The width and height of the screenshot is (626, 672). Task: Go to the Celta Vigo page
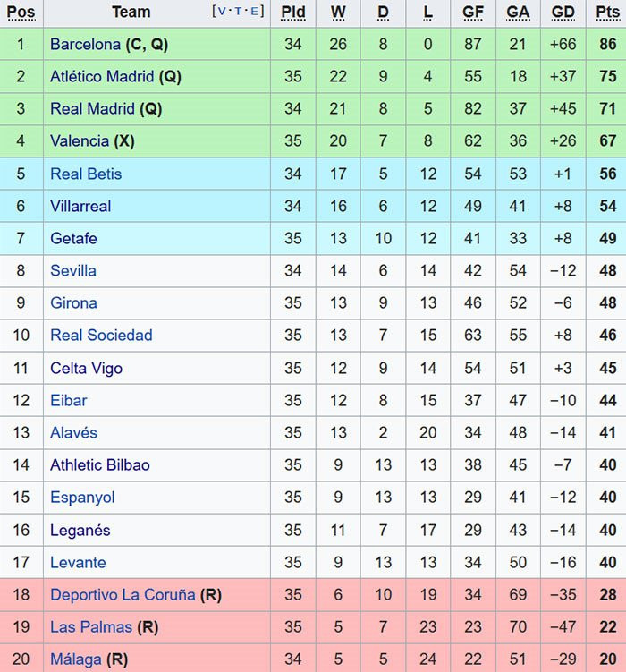(86, 368)
